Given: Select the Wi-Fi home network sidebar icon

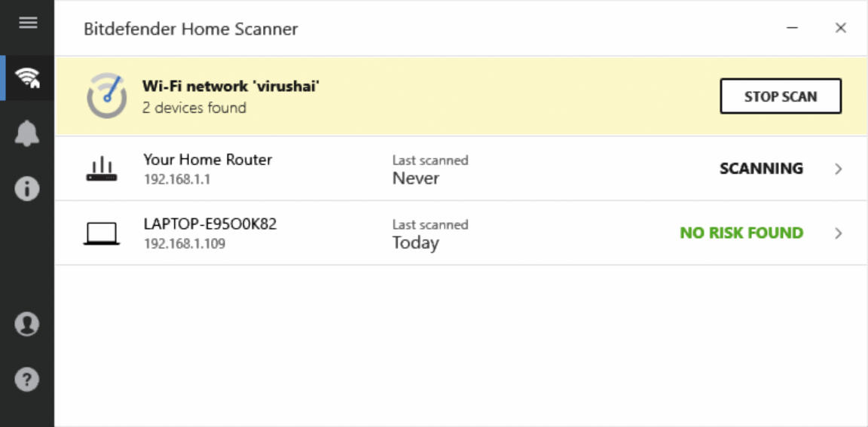Looking at the screenshot, I should click(x=28, y=78).
